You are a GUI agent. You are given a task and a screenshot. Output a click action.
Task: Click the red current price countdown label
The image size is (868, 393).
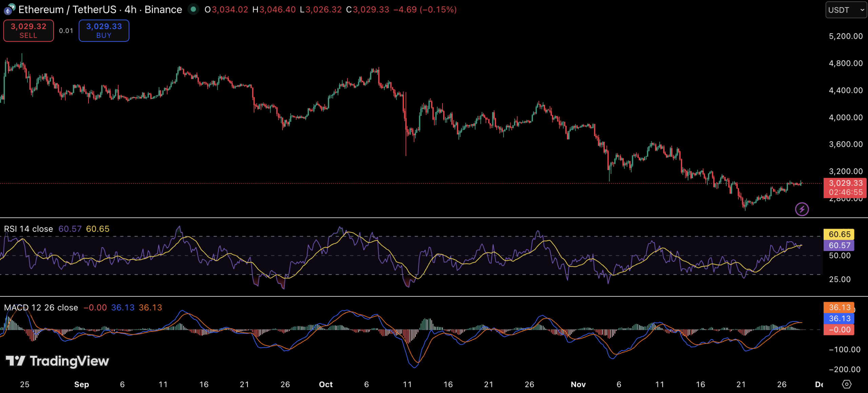[x=845, y=188]
